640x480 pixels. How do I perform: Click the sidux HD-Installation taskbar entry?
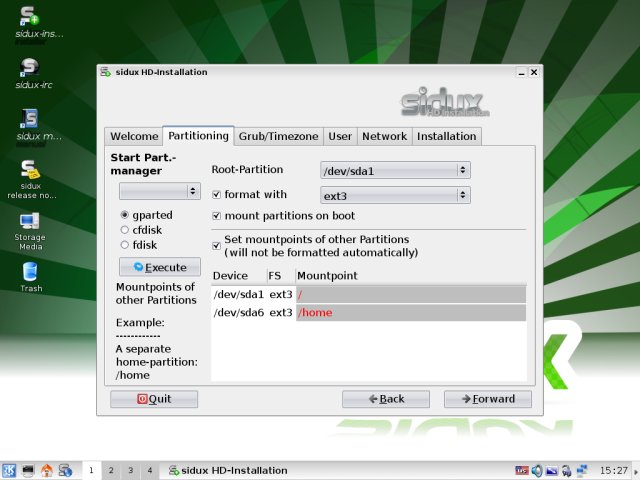tap(228, 471)
